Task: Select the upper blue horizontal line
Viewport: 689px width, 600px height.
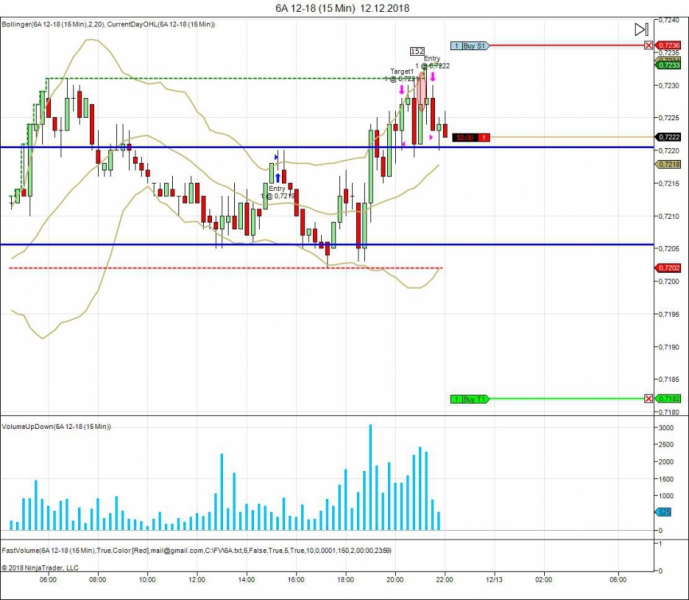Action: (x=327, y=147)
